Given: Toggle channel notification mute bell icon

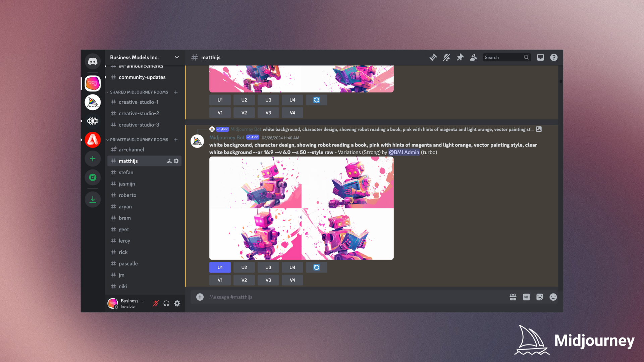Looking at the screenshot, I should coord(446,57).
